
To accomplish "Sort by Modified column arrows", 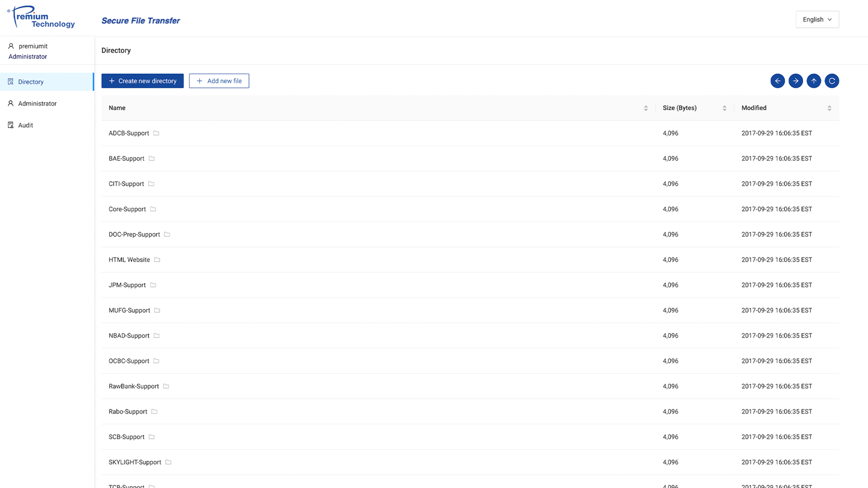I will (x=829, y=108).
